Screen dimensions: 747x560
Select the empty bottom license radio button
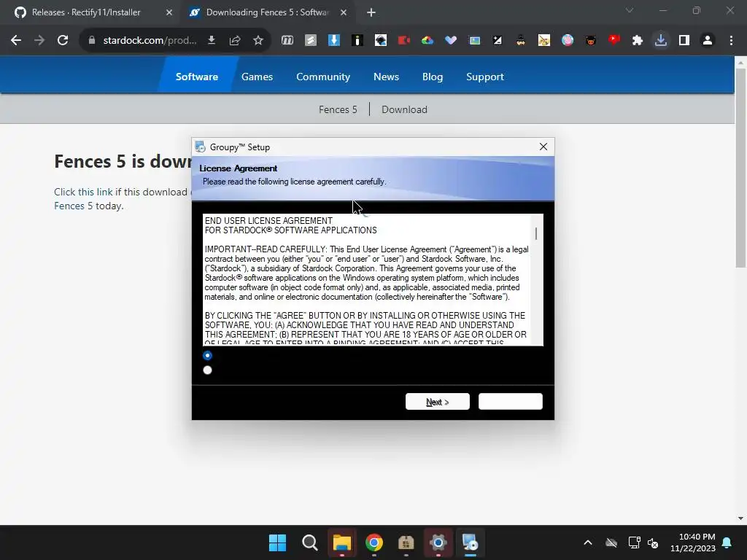click(x=207, y=370)
